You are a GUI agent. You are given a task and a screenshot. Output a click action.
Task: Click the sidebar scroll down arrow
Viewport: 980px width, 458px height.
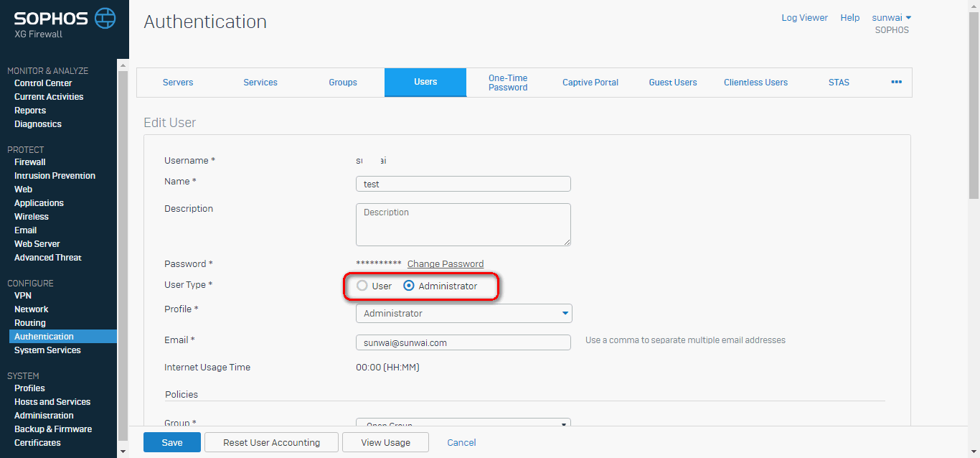(x=122, y=452)
